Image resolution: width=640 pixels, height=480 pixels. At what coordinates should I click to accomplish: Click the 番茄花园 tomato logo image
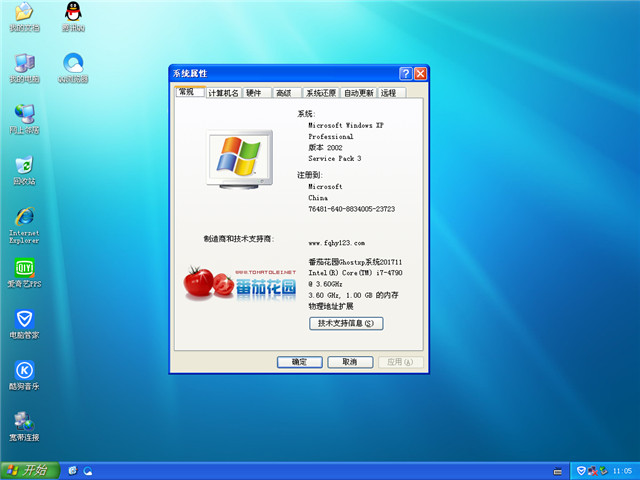coord(240,282)
